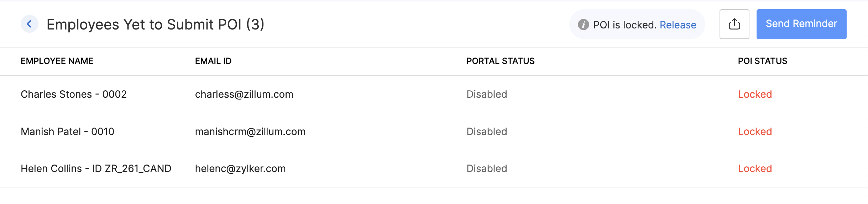Click the POI Status column header
868x204 pixels.
[762, 61]
